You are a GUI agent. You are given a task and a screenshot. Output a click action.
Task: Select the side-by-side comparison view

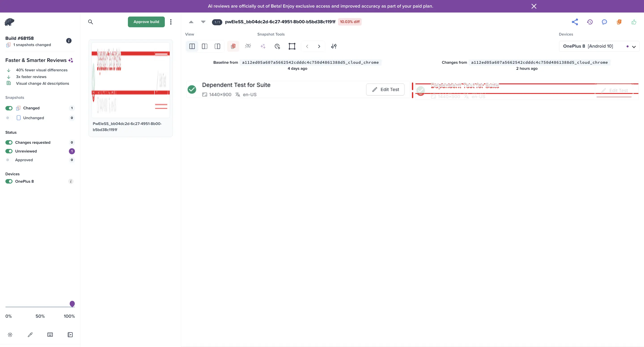click(x=192, y=46)
